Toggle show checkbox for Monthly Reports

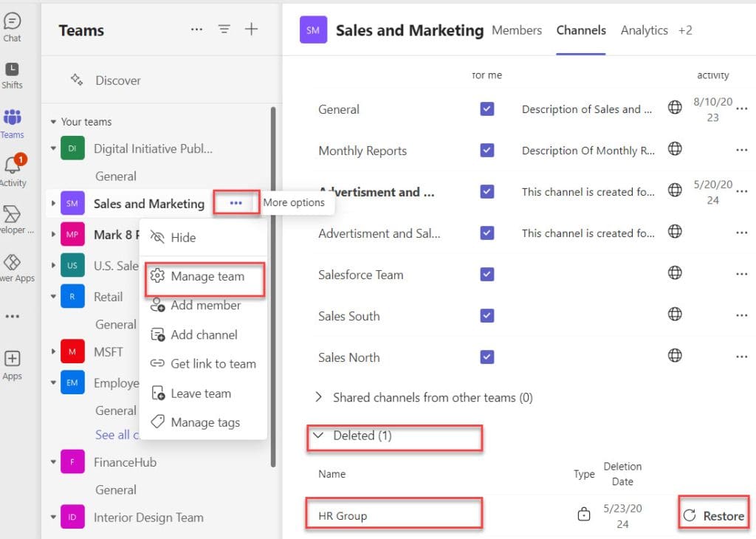(487, 151)
